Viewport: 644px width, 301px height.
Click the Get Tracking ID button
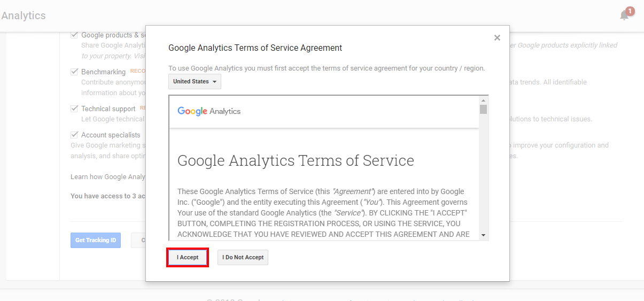click(96, 240)
